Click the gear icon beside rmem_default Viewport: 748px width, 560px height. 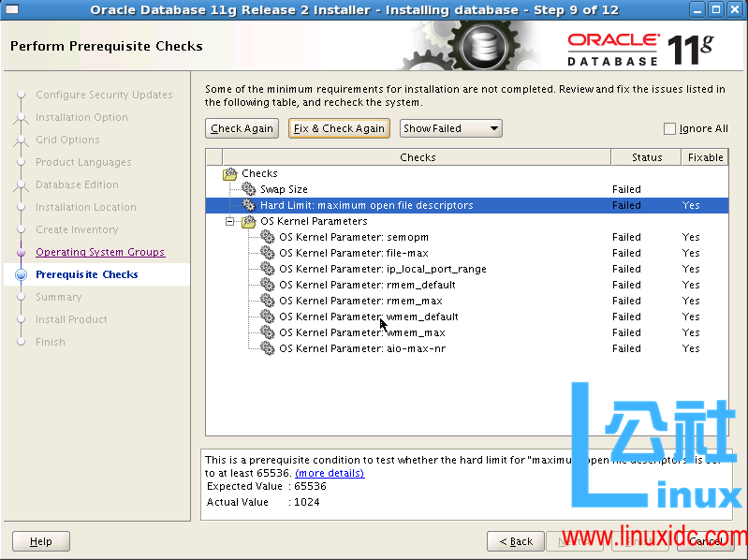pos(268,286)
